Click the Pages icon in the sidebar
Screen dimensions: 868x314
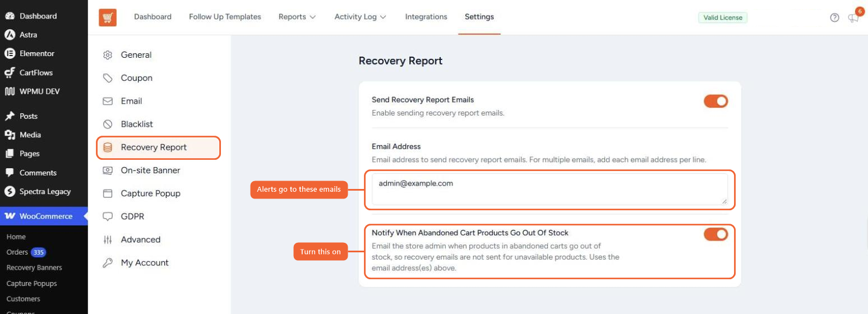coord(10,154)
